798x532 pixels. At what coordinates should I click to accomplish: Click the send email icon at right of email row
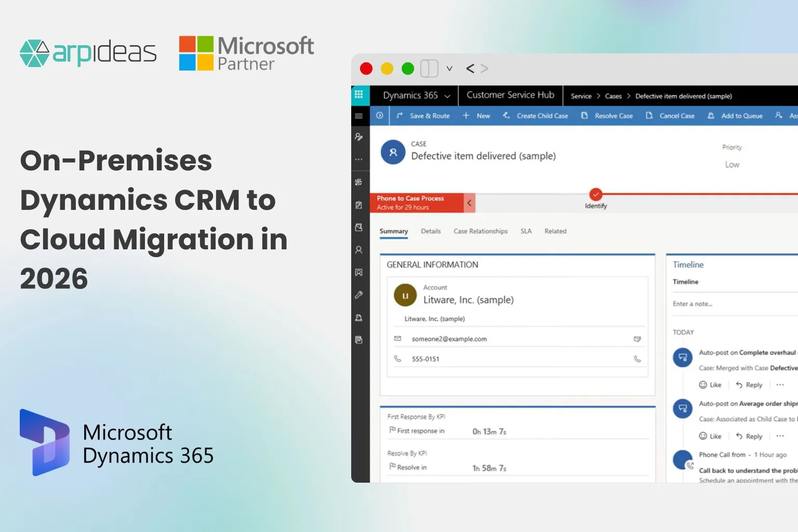point(637,339)
